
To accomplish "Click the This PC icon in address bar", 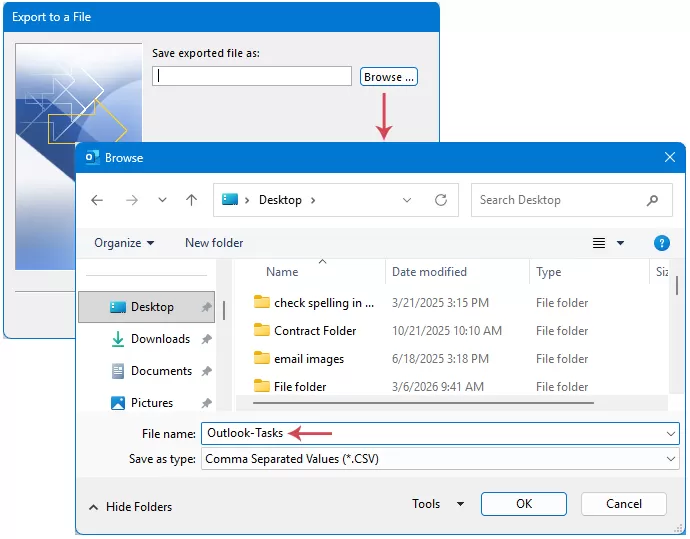I will point(230,200).
